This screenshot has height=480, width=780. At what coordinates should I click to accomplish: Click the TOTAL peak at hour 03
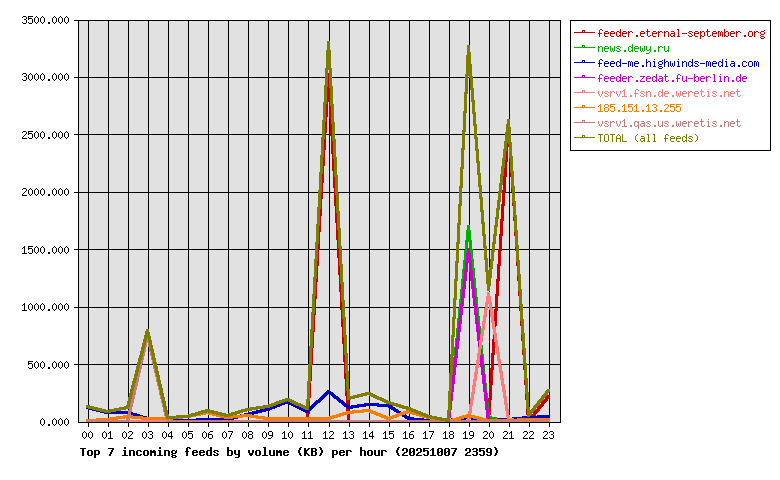(x=147, y=332)
